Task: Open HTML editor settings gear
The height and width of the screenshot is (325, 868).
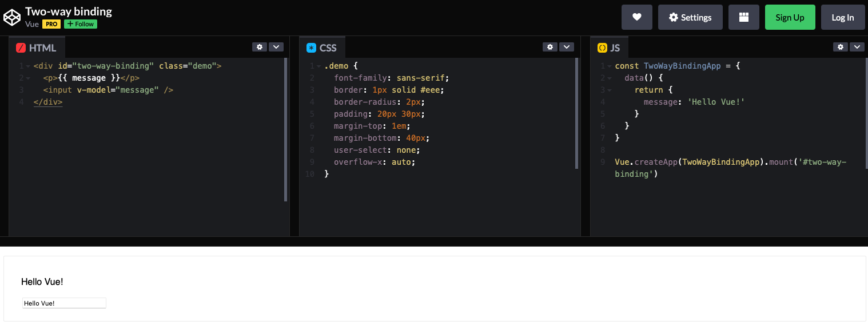Action: (260, 47)
